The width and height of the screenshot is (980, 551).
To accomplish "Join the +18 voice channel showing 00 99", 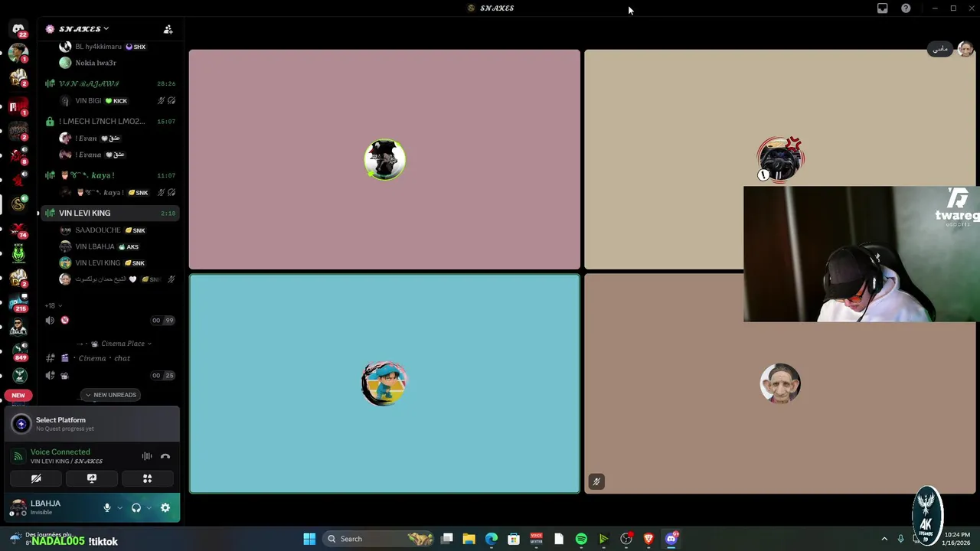I will tap(111, 321).
